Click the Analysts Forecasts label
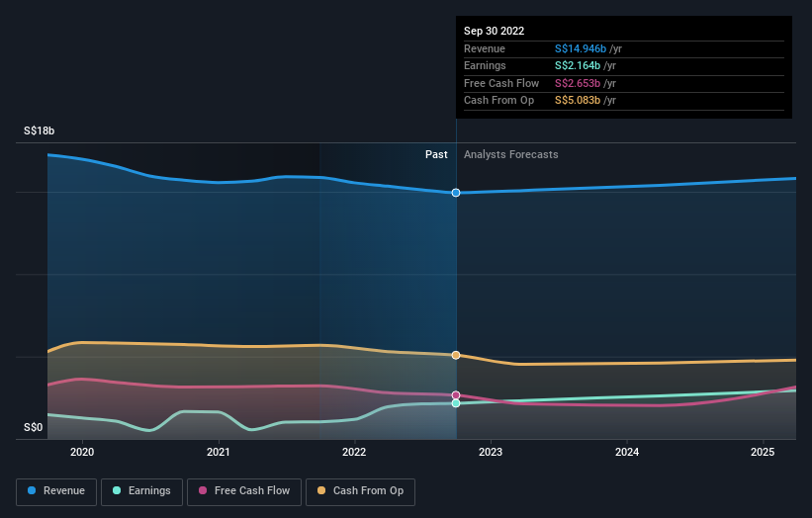The height and width of the screenshot is (518, 812). (511, 154)
